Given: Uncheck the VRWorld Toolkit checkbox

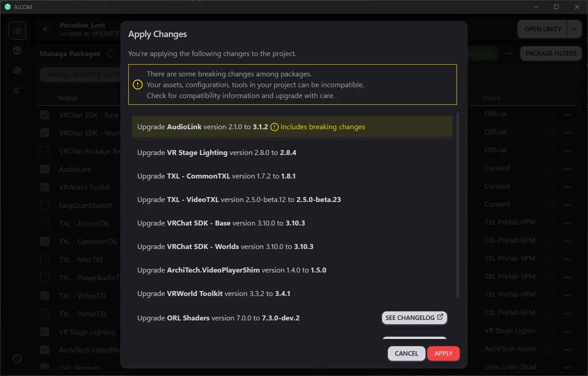Looking at the screenshot, I should 45,187.
